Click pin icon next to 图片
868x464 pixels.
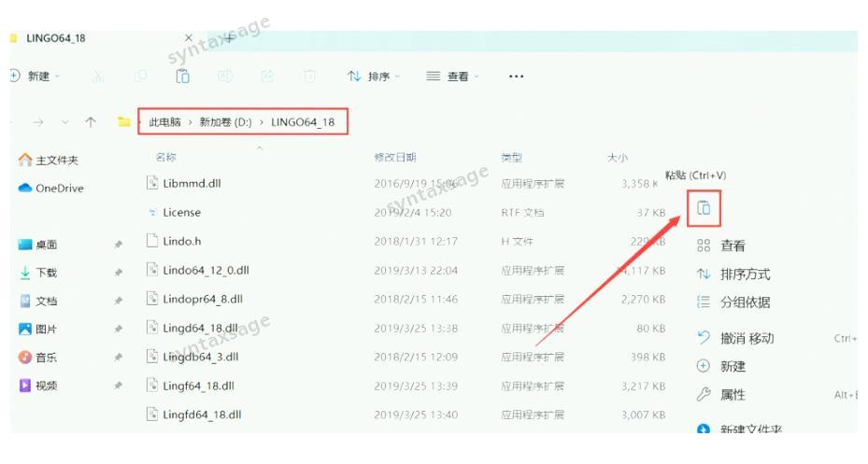click(118, 329)
